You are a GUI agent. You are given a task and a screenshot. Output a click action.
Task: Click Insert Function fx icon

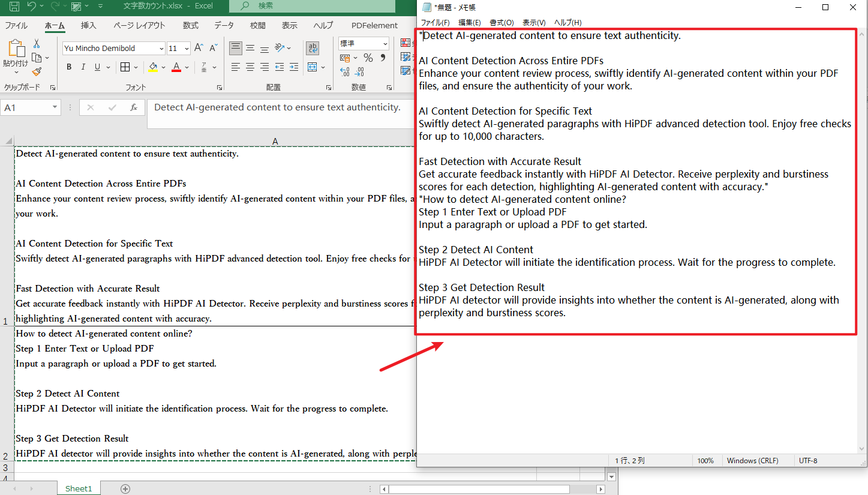[134, 107]
